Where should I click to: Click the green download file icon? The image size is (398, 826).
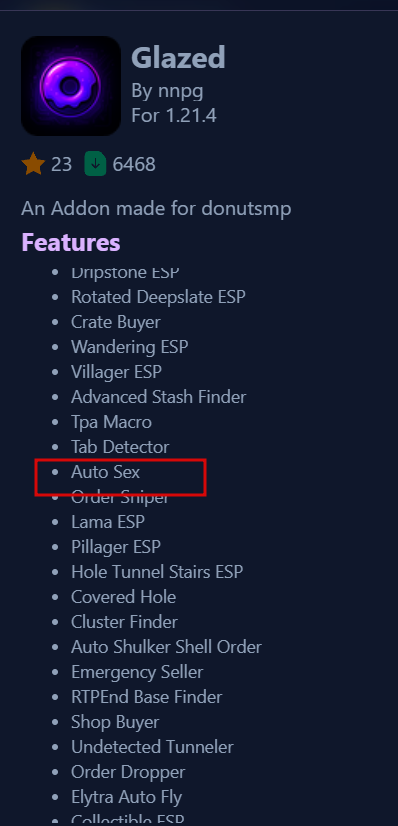(x=95, y=164)
